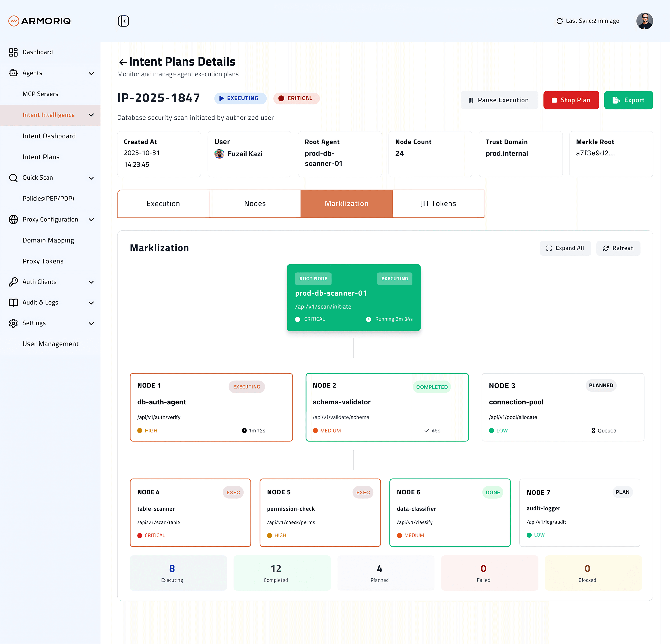
Task: Click the Quick Scan magnifier icon
Action: [x=13, y=178]
